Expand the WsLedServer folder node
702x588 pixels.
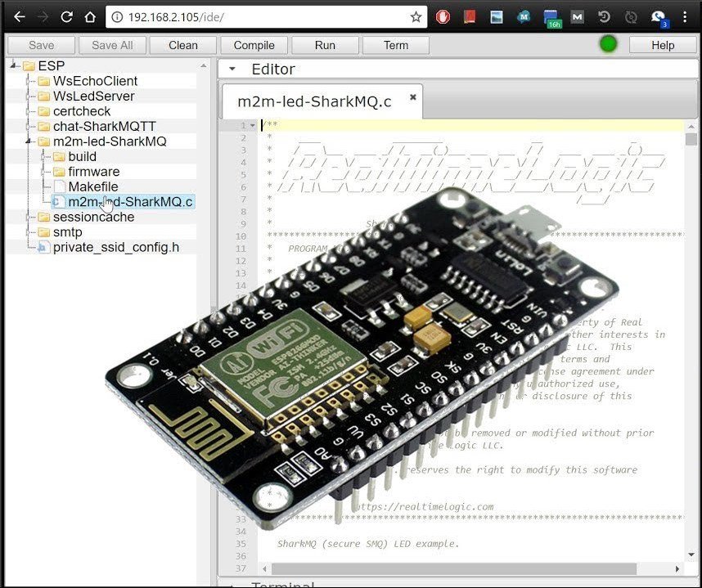coord(29,97)
